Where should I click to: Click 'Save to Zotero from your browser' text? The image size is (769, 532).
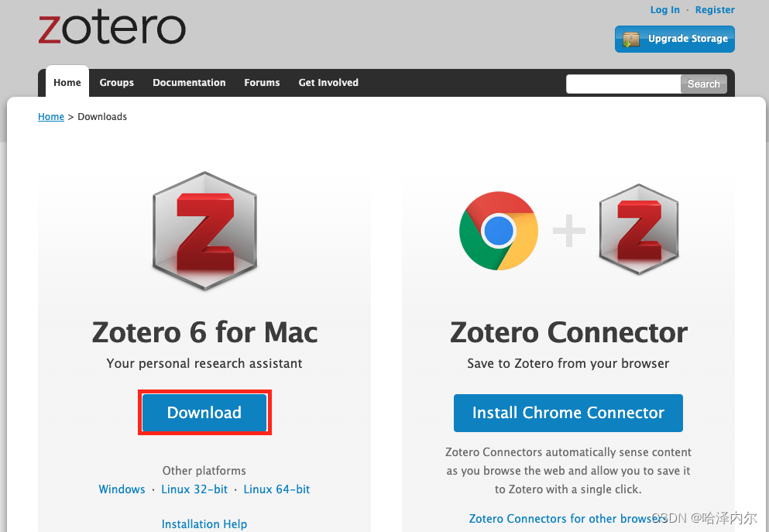point(568,363)
